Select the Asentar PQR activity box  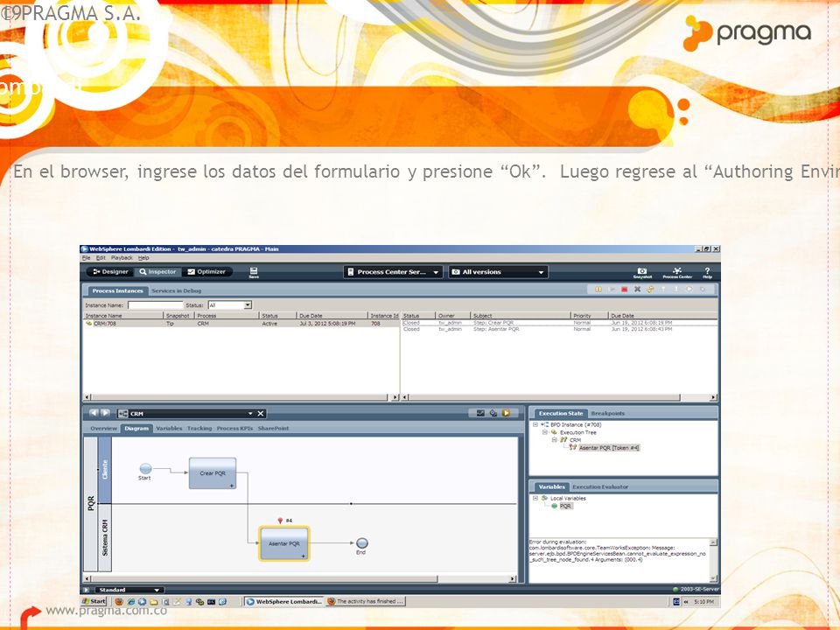283,543
